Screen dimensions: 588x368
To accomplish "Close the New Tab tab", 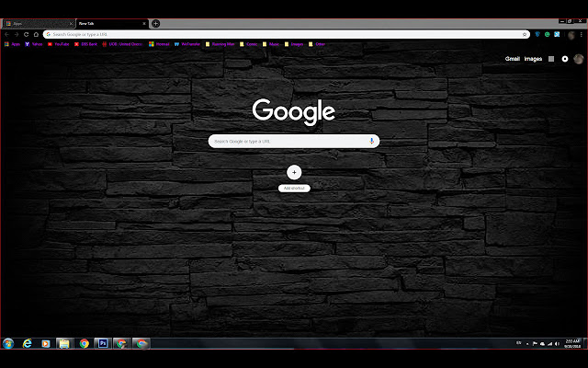I will pos(144,23).
